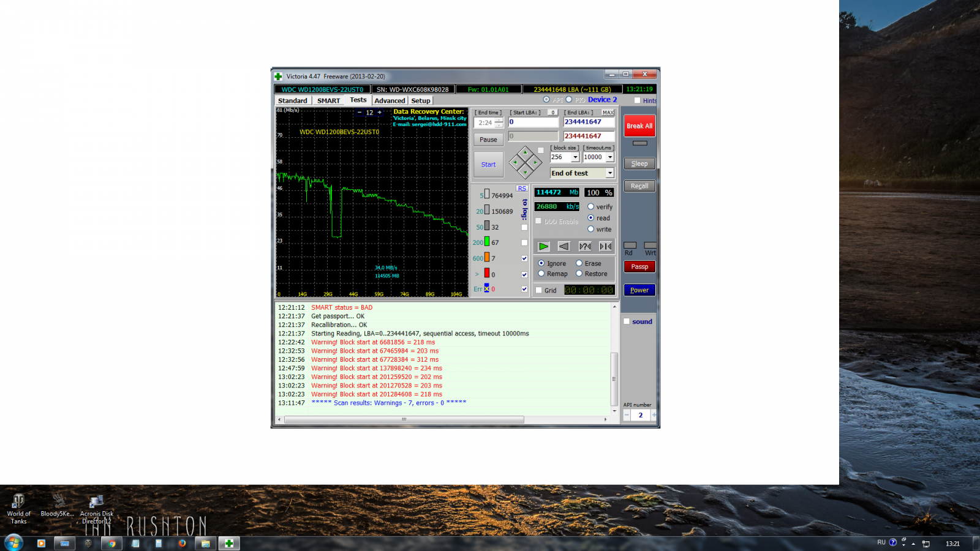
Task: Switch to the SMART tab
Action: coord(328,100)
